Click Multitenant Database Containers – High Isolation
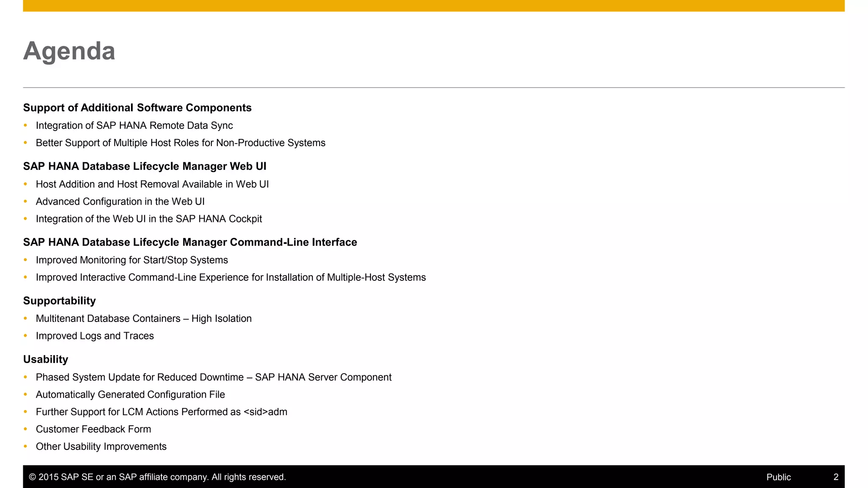The height and width of the screenshot is (488, 868). [x=144, y=319]
